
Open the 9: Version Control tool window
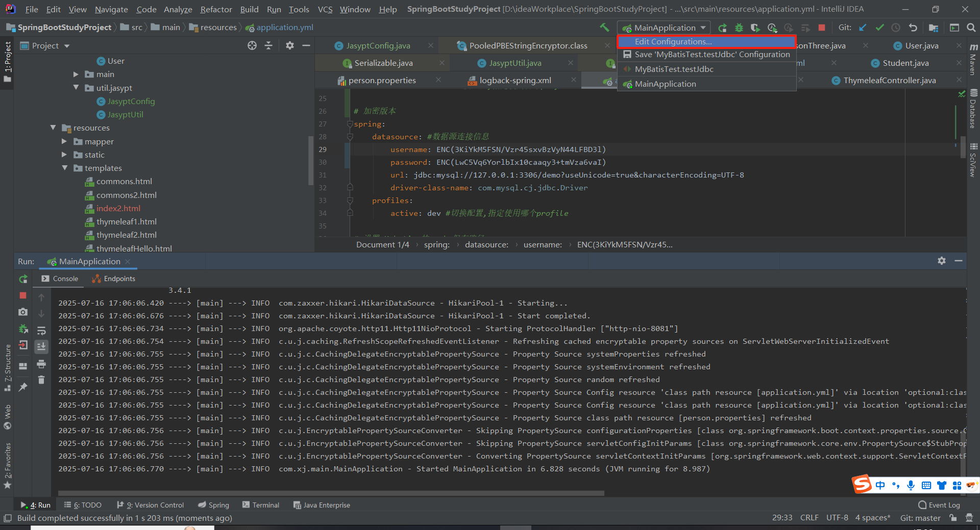(151, 505)
